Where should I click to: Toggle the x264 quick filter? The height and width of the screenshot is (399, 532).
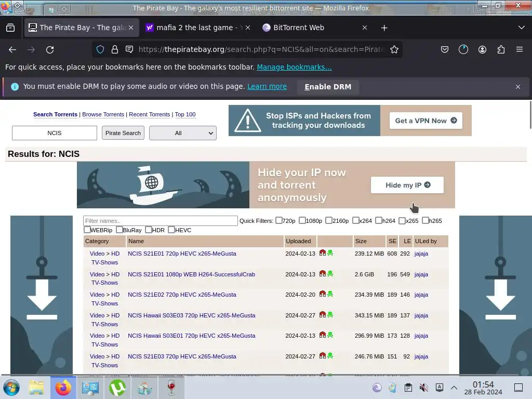(x=355, y=220)
